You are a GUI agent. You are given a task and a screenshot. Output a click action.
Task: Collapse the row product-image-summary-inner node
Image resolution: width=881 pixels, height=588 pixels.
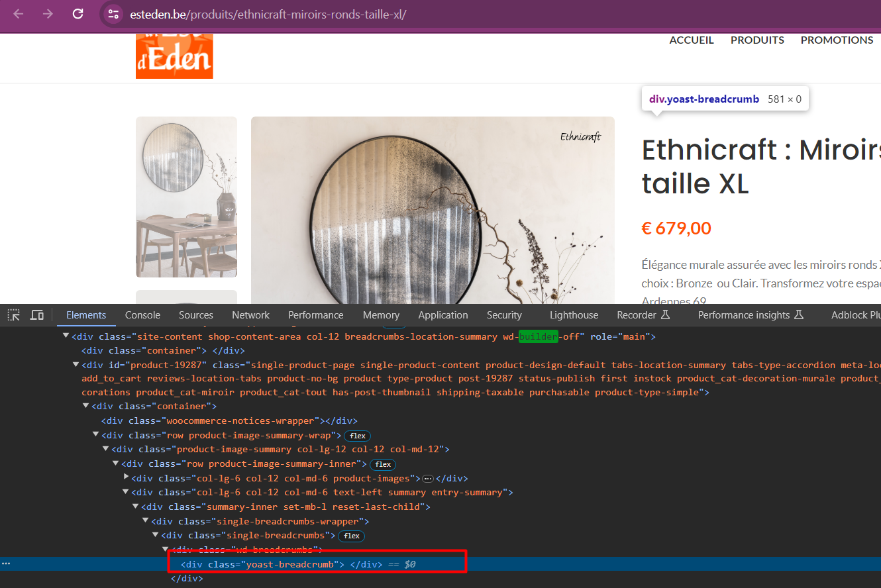[x=115, y=464]
